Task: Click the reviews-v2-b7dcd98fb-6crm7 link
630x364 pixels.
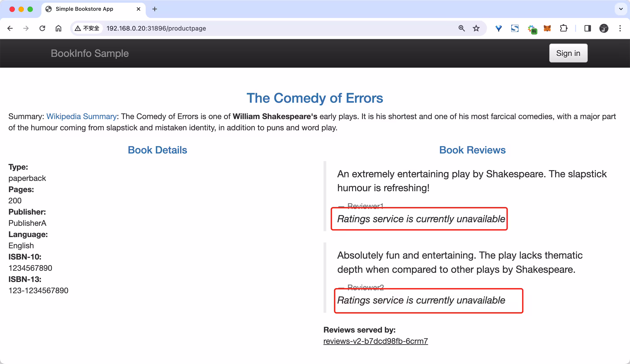Action: tap(375, 341)
